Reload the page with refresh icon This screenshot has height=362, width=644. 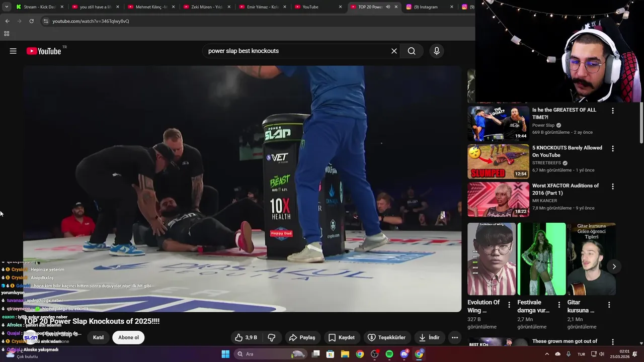click(x=31, y=21)
